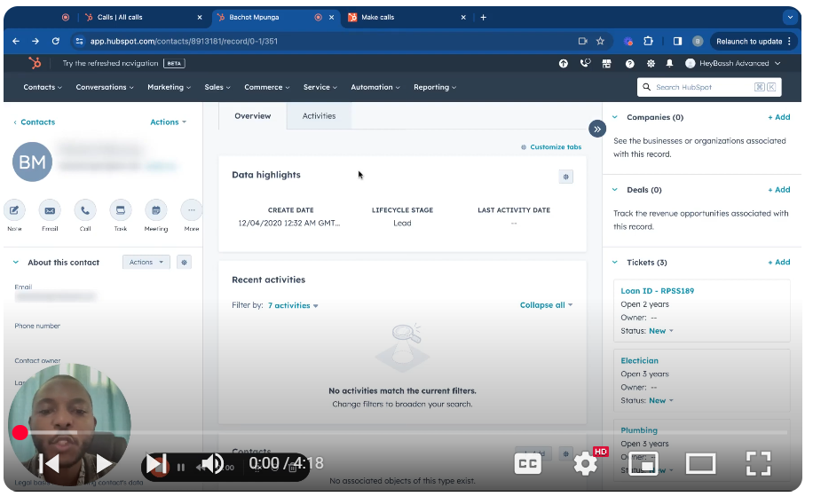The width and height of the screenshot is (813, 504).
Task: Open marketplace icon in HubSpot header
Action: point(606,63)
